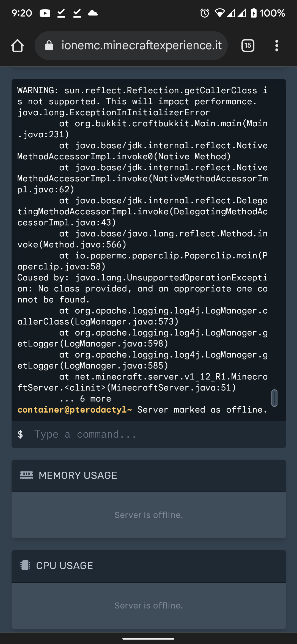Select the Type a command input field
The height and width of the screenshot is (644, 297).
tap(85, 434)
